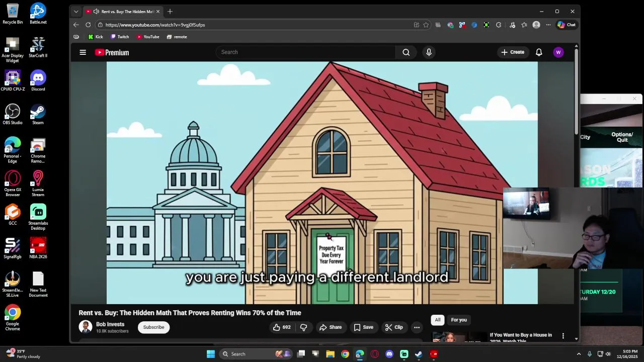This screenshot has height=362, width=644.
Task: Mute tab via speaker icon on tab
Action: point(96,12)
